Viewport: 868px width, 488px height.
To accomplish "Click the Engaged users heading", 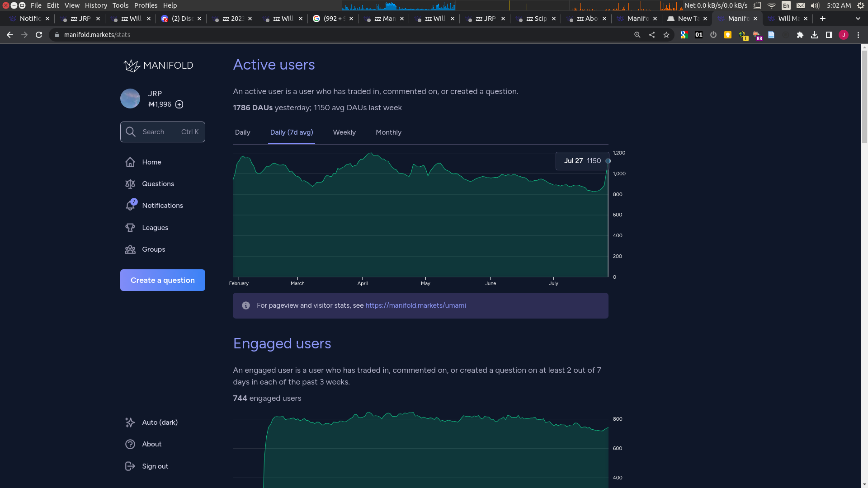I will point(282,343).
